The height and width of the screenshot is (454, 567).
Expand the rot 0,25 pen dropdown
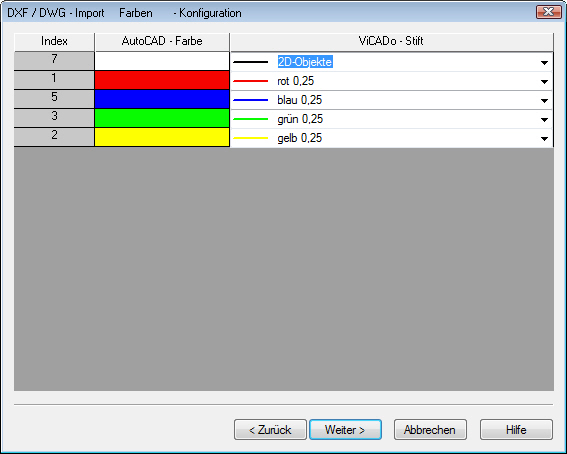544,82
